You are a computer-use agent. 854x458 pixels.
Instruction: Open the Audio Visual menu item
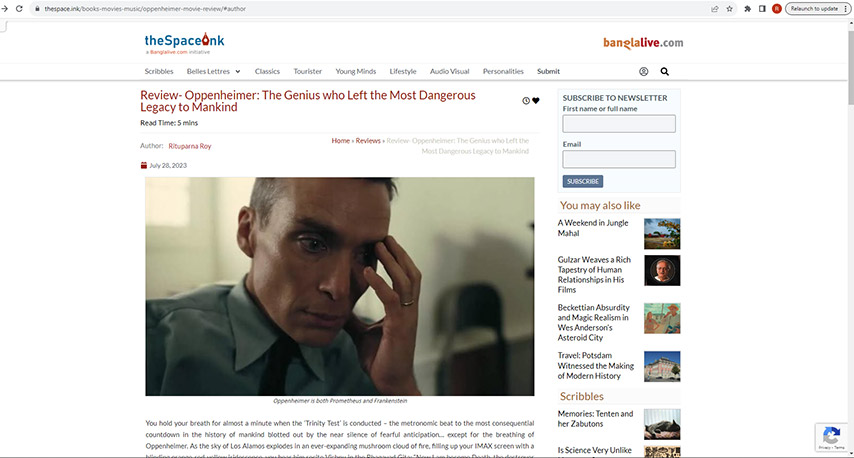pos(449,71)
